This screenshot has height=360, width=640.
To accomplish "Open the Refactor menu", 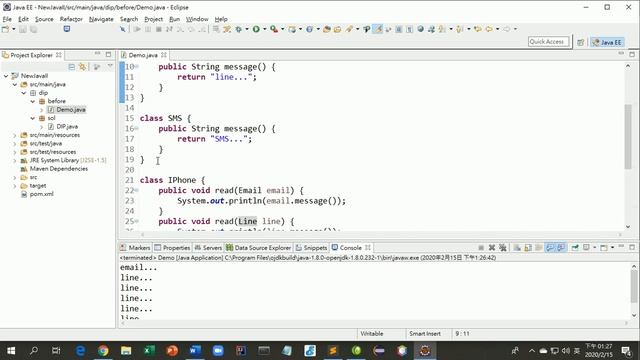I will tap(71, 19).
